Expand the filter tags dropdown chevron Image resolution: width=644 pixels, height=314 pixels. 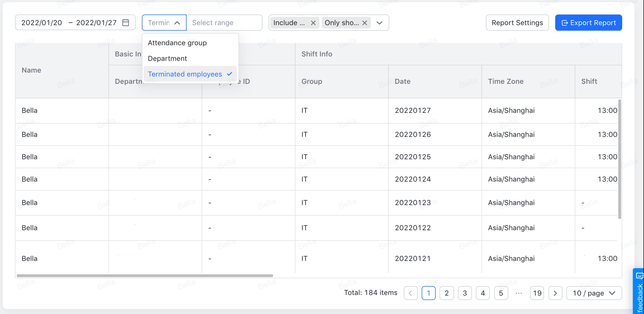pos(380,23)
